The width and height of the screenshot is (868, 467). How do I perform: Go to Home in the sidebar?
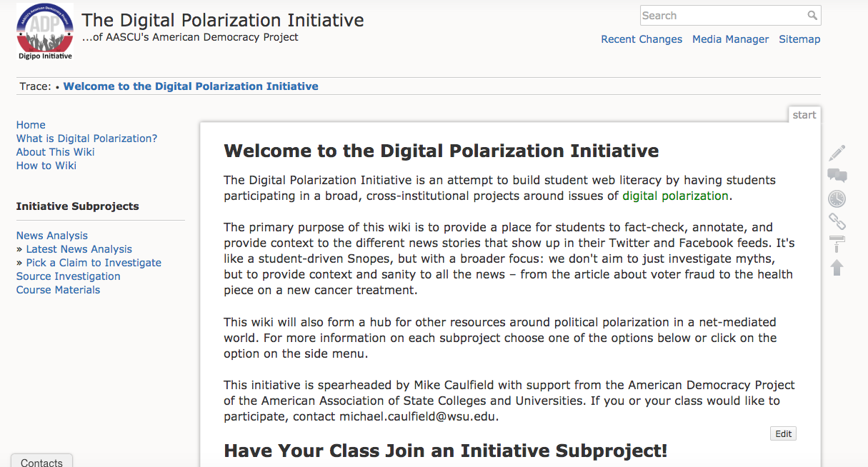pyautogui.click(x=31, y=125)
